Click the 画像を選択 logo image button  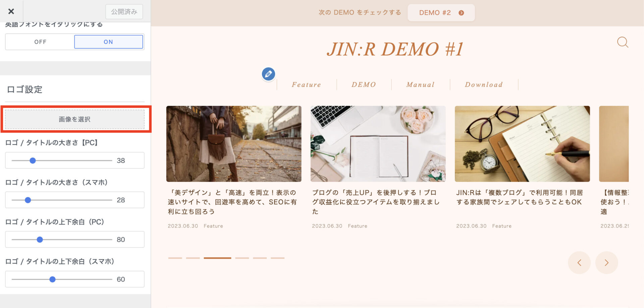pyautogui.click(x=75, y=119)
